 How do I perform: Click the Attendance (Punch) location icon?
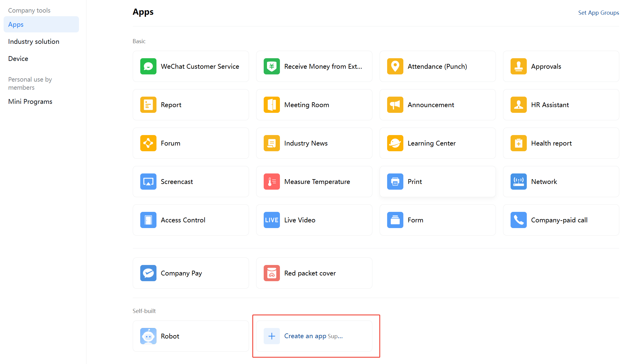[395, 66]
